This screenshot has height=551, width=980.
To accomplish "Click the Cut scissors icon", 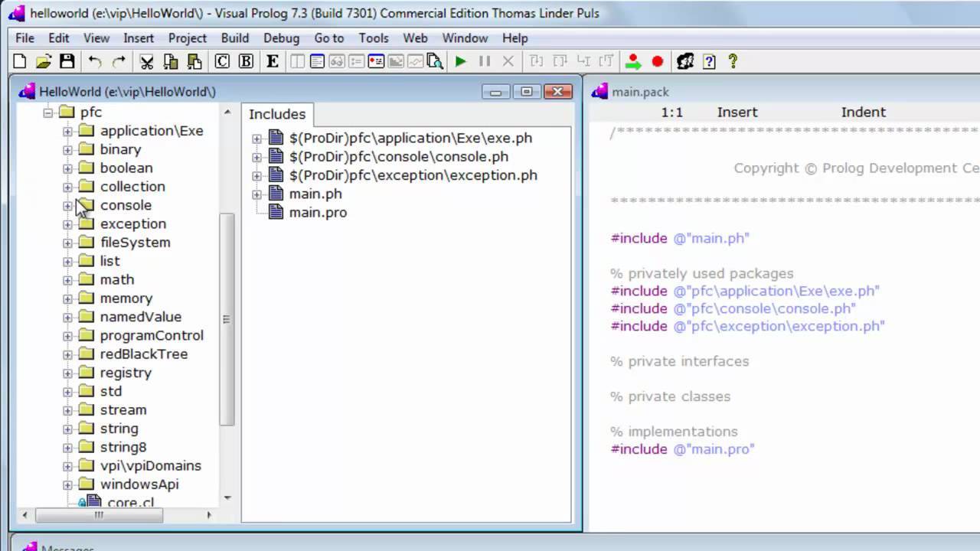I will [x=146, y=62].
